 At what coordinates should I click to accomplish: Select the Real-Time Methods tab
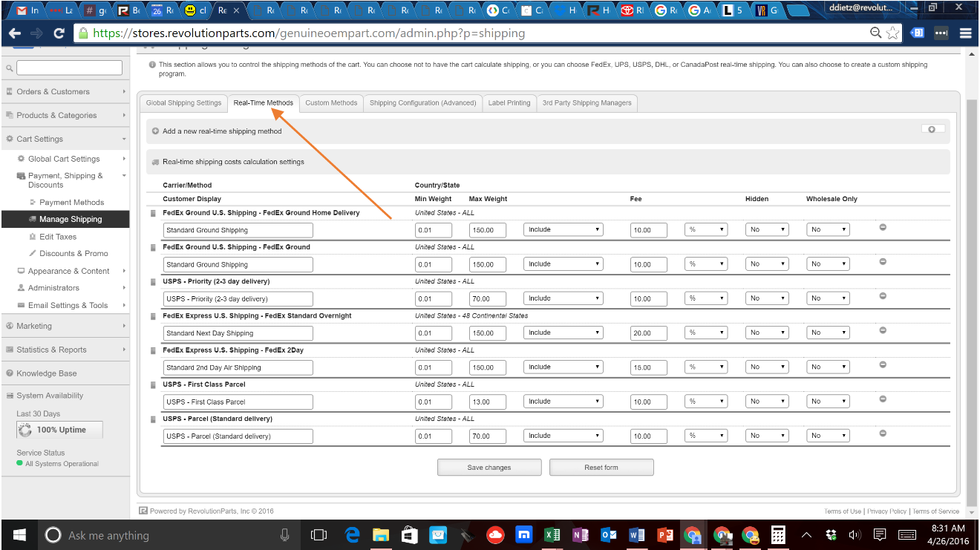pos(264,103)
